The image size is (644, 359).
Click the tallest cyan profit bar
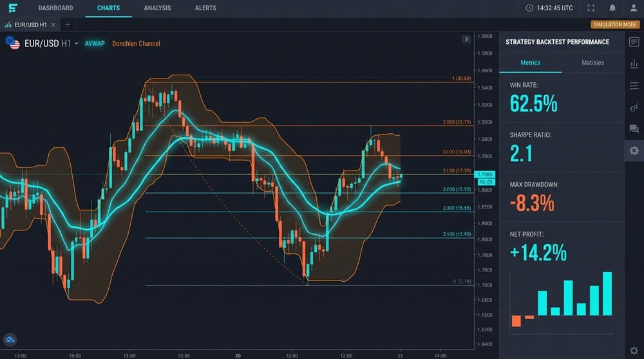click(607, 293)
